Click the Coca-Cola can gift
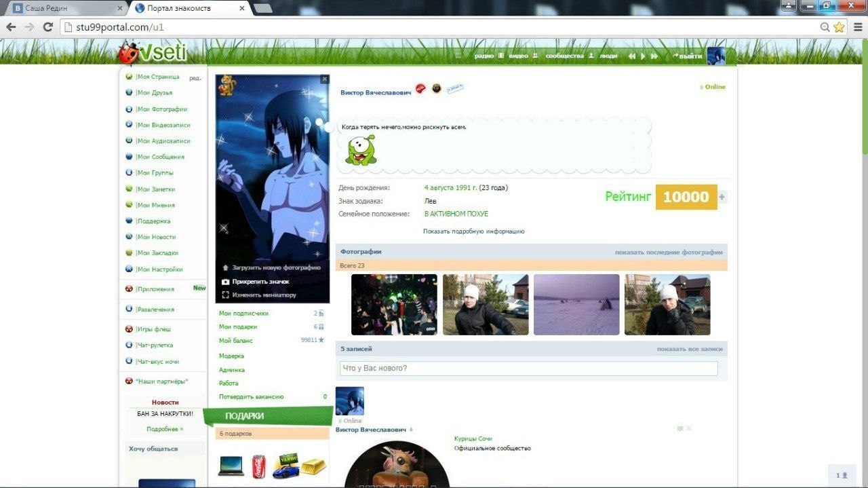This screenshot has height=488, width=868. pos(258,467)
